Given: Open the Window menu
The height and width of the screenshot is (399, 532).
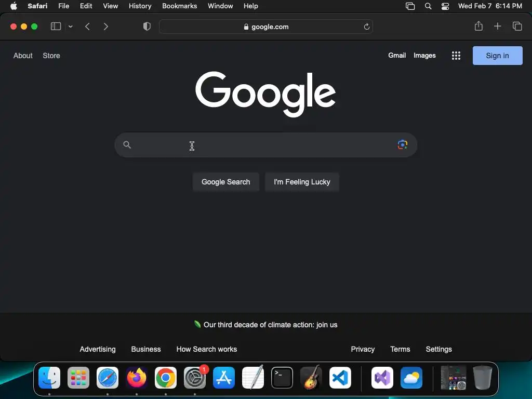Looking at the screenshot, I should pos(220,6).
